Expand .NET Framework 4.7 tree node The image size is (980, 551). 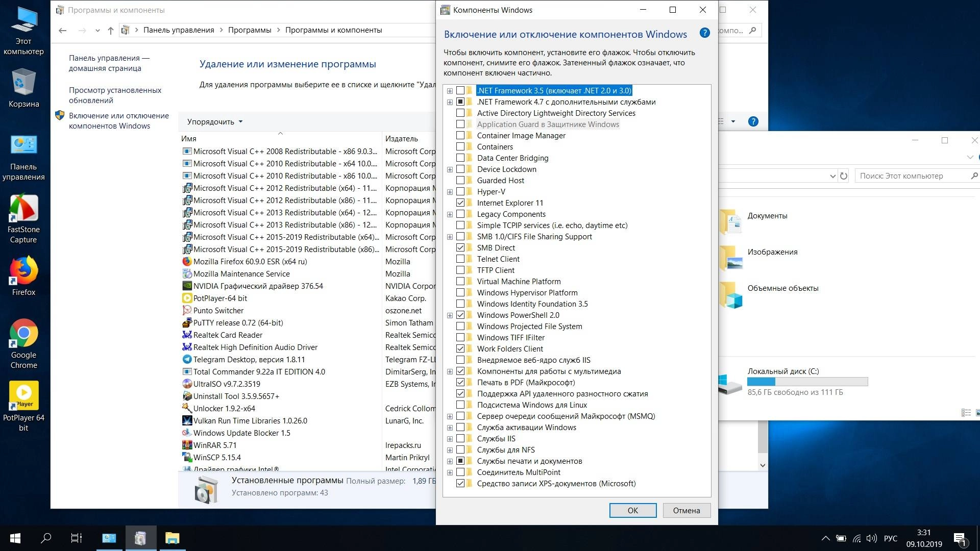450,102
